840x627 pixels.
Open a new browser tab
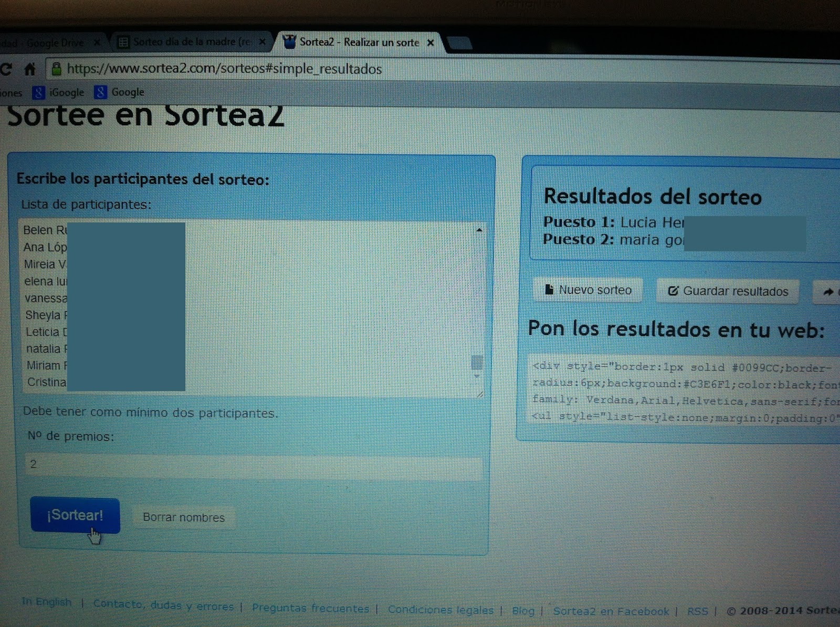coord(459,43)
